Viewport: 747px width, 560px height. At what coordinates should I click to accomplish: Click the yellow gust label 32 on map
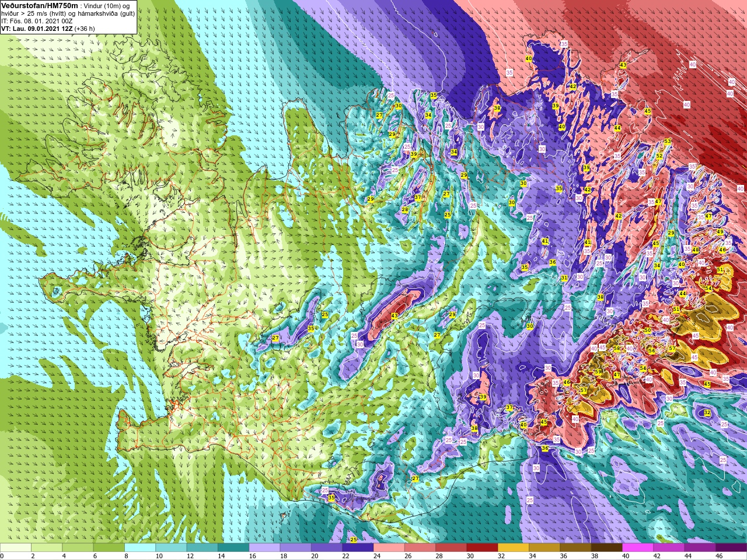(x=707, y=412)
